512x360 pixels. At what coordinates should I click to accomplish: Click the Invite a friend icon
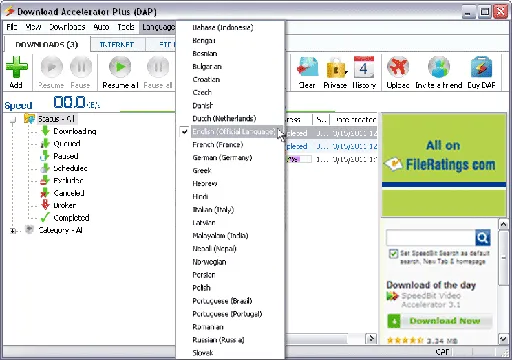[439, 67]
